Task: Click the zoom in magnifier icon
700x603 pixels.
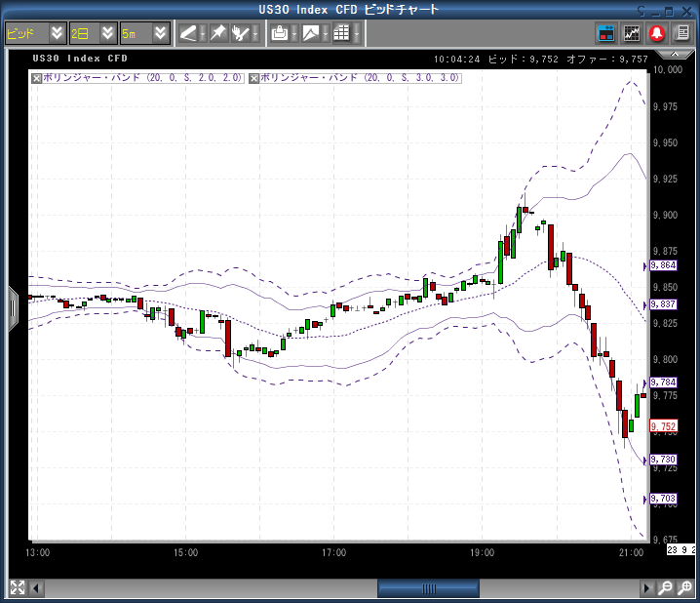Action: point(665,588)
